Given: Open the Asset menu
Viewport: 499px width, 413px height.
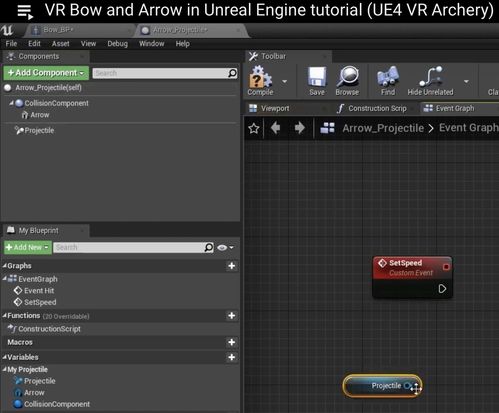Looking at the screenshot, I should point(61,44).
